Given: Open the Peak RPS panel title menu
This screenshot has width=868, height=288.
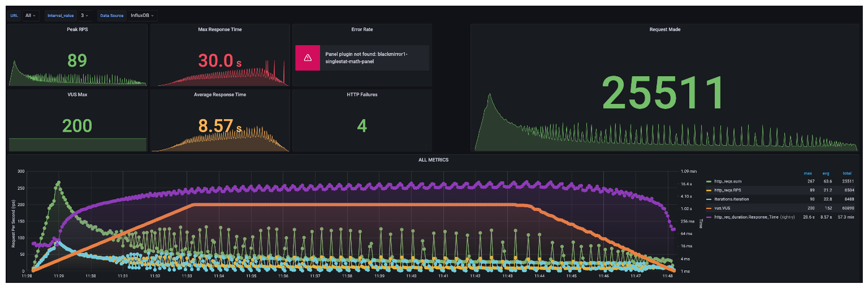Looking at the screenshot, I should click(x=77, y=29).
